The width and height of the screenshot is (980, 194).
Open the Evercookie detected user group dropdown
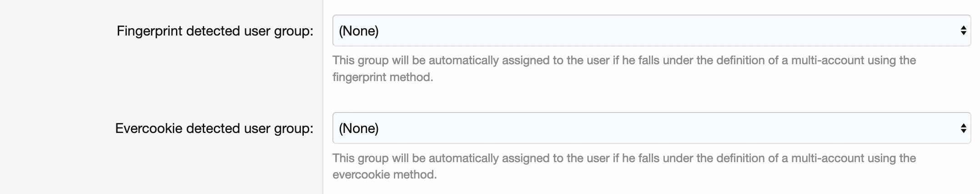tap(650, 128)
